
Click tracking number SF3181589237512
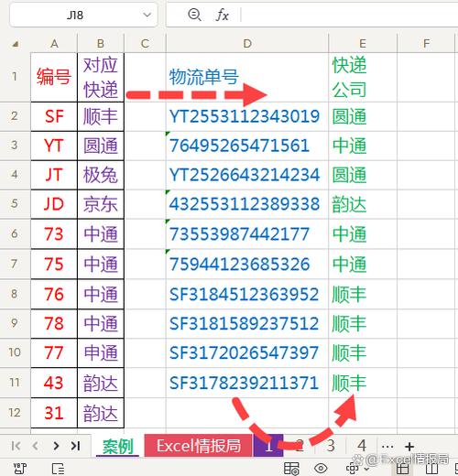[x=247, y=323]
